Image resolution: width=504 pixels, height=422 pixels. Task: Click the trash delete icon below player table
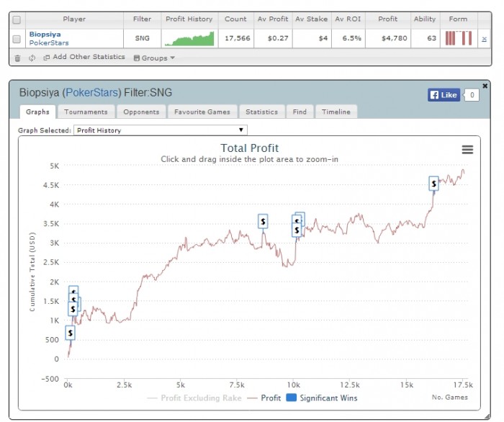[x=17, y=58]
